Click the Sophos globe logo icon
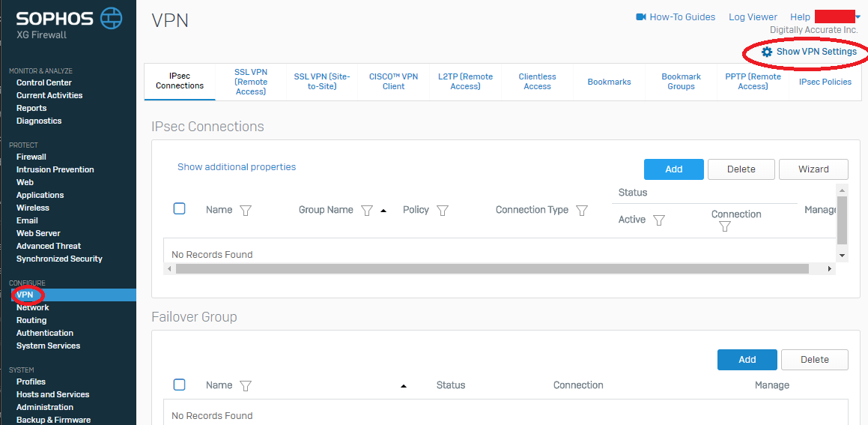Viewport: 868px width, 425px height. pos(112,18)
